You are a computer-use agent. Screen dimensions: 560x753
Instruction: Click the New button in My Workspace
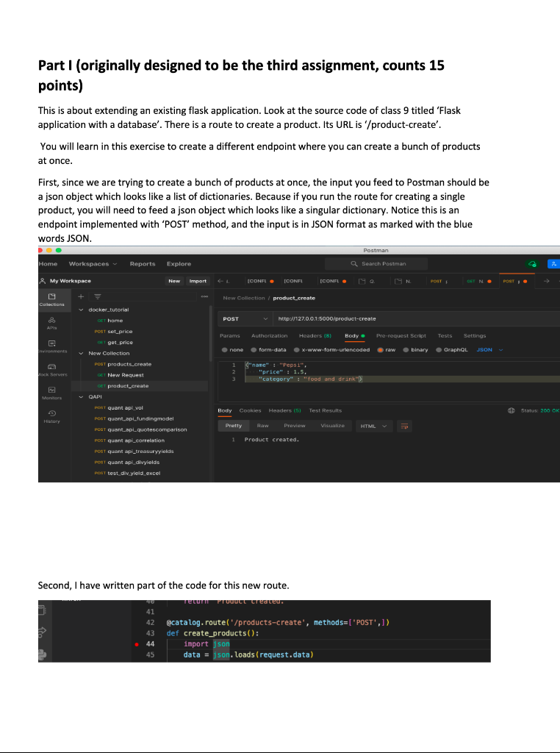(174, 281)
